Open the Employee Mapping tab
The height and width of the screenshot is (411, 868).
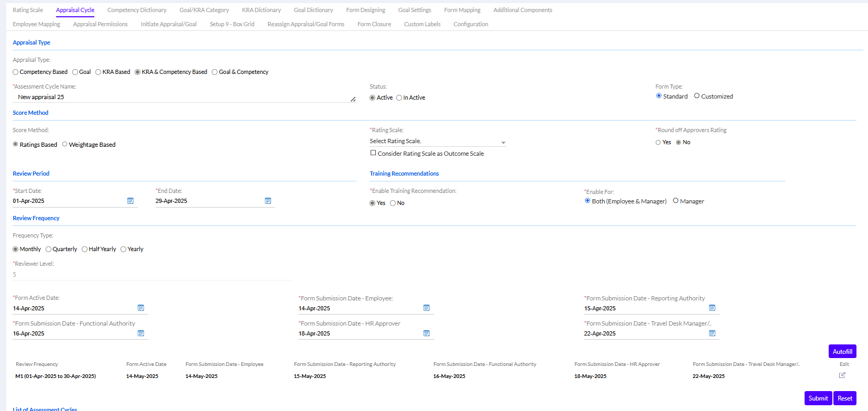pyautogui.click(x=36, y=24)
